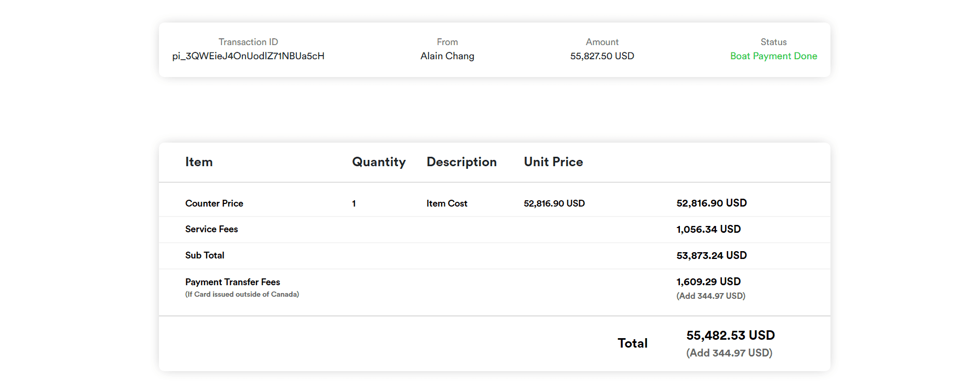Click the Boat Payment Done status
Image resolution: width=980 pixels, height=389 pixels.
click(773, 56)
